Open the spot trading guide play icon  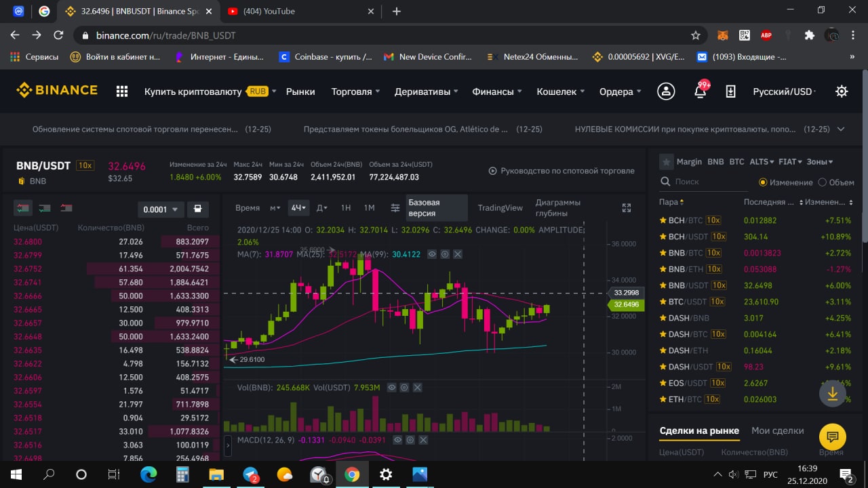pyautogui.click(x=492, y=171)
